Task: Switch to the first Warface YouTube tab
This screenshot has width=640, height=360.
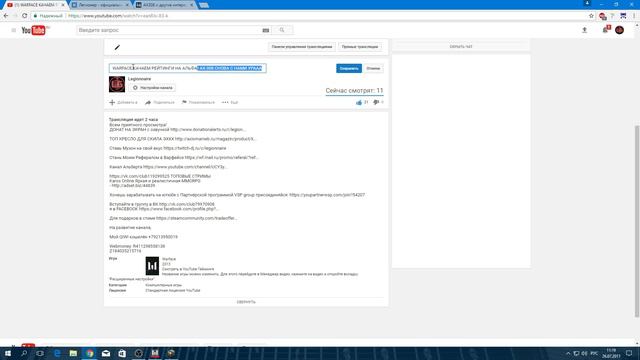Action: (x=35, y=5)
